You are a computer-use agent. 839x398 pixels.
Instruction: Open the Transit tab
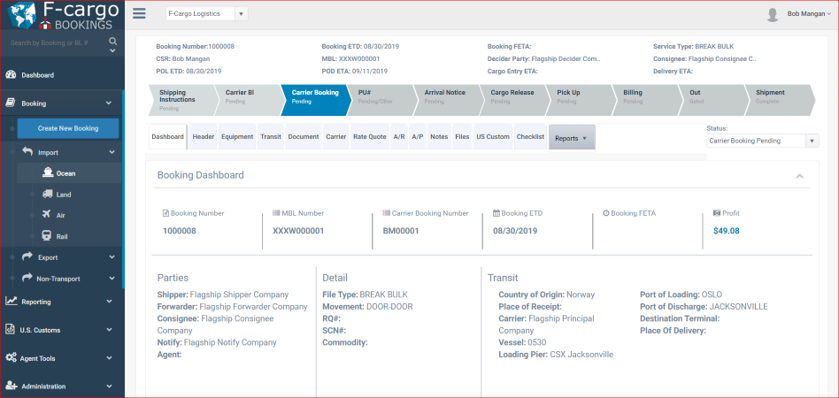point(271,137)
